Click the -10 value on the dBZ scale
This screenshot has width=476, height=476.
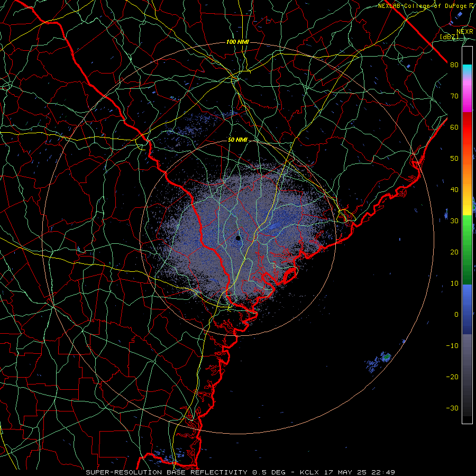tap(452, 346)
